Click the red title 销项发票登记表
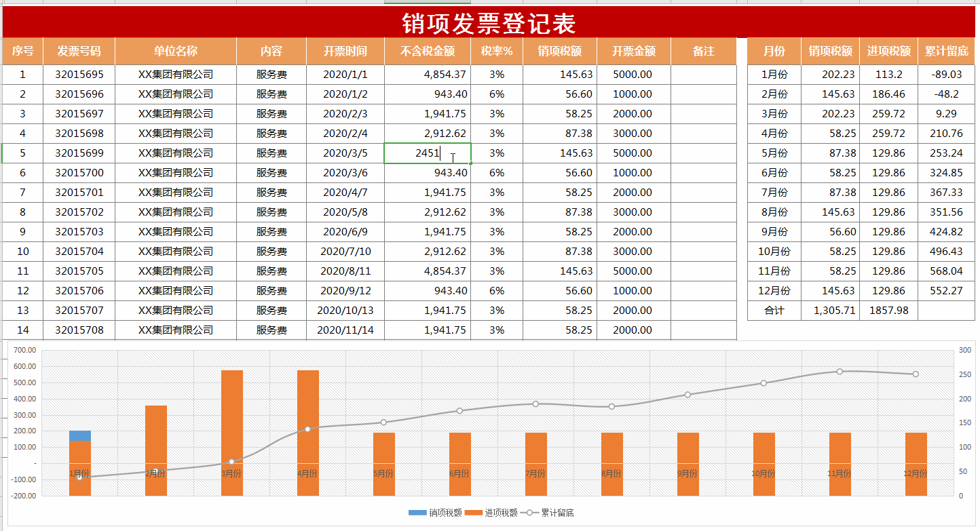Image resolution: width=980 pixels, height=531 pixels. click(490, 21)
